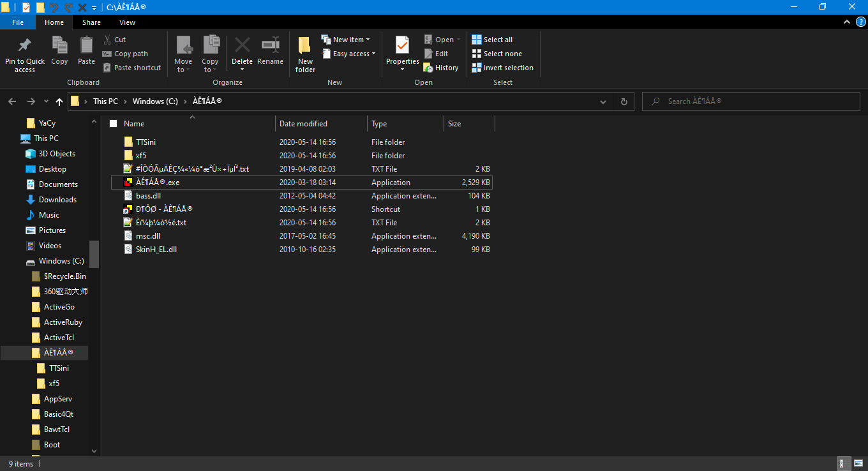Switch to the View ribbon tab
Screen dimensions: 868x471
pos(127,22)
